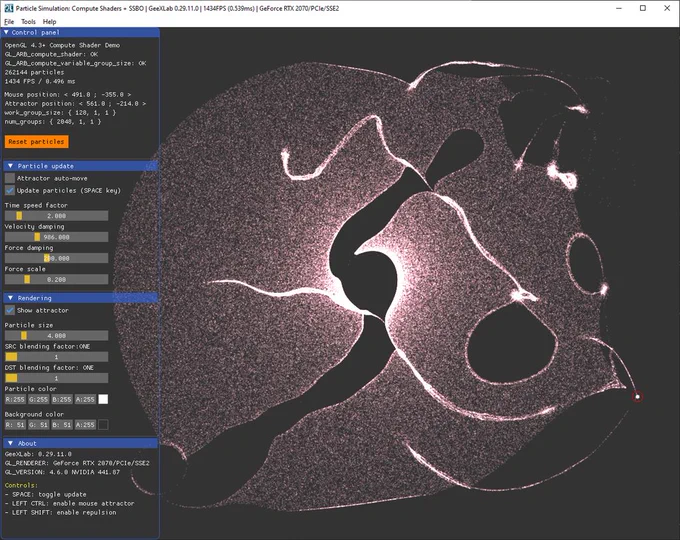Collapse the About section
The height and width of the screenshot is (540, 680).
[x=10, y=443]
